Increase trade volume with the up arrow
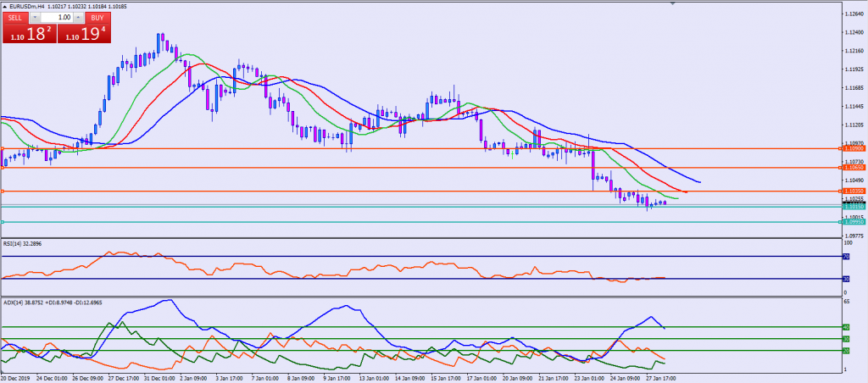The image size is (868, 383). [77, 17]
